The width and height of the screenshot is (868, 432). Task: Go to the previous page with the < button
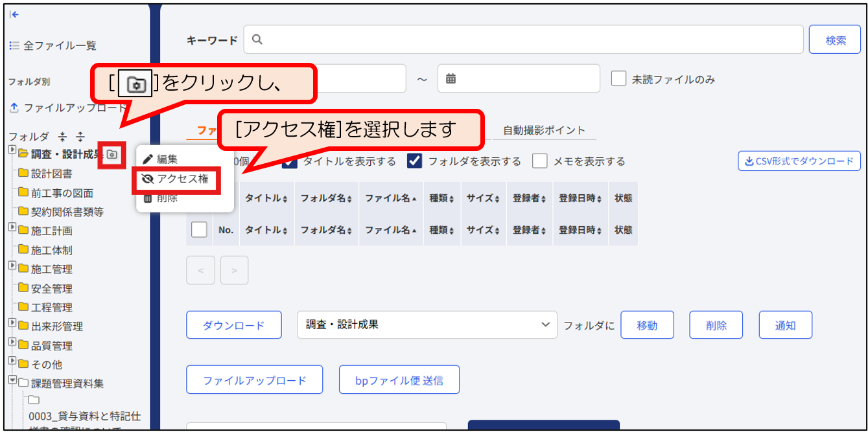coord(201,270)
